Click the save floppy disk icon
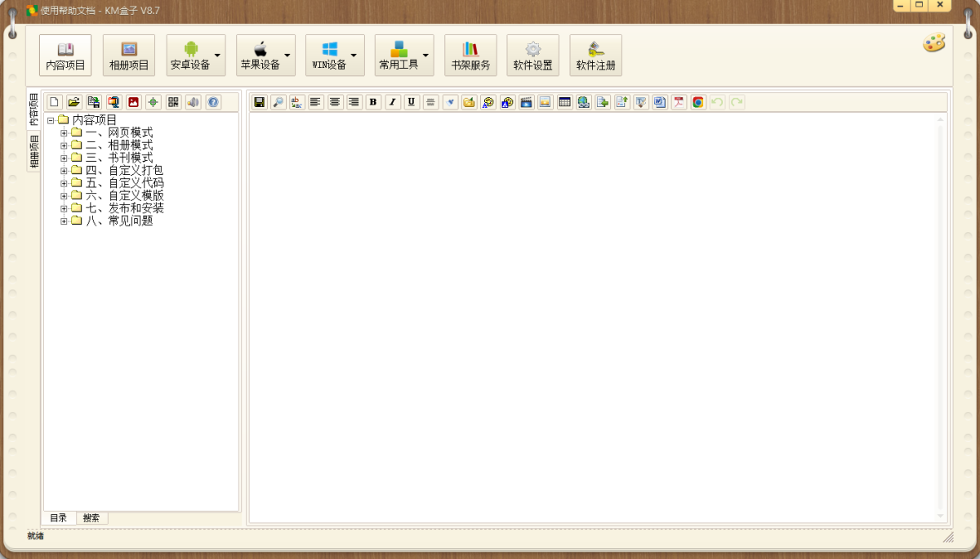Screen dimensions: 980x559 pos(260,102)
